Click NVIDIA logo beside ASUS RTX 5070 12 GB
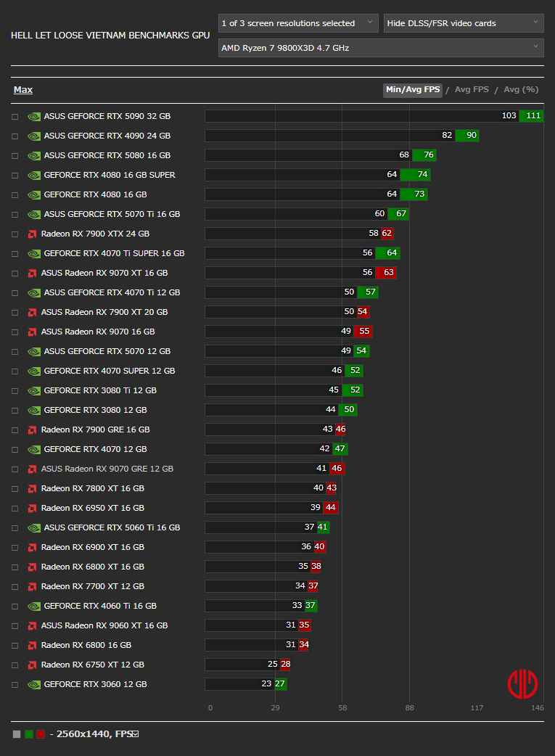The height and width of the screenshot is (756, 555). (34, 351)
